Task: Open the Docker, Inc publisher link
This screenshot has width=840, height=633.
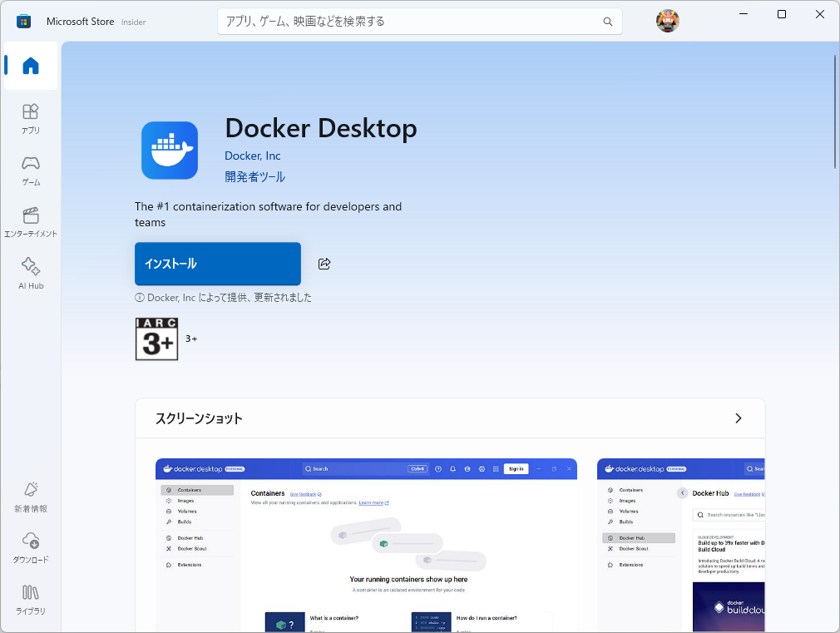Action: [252, 156]
